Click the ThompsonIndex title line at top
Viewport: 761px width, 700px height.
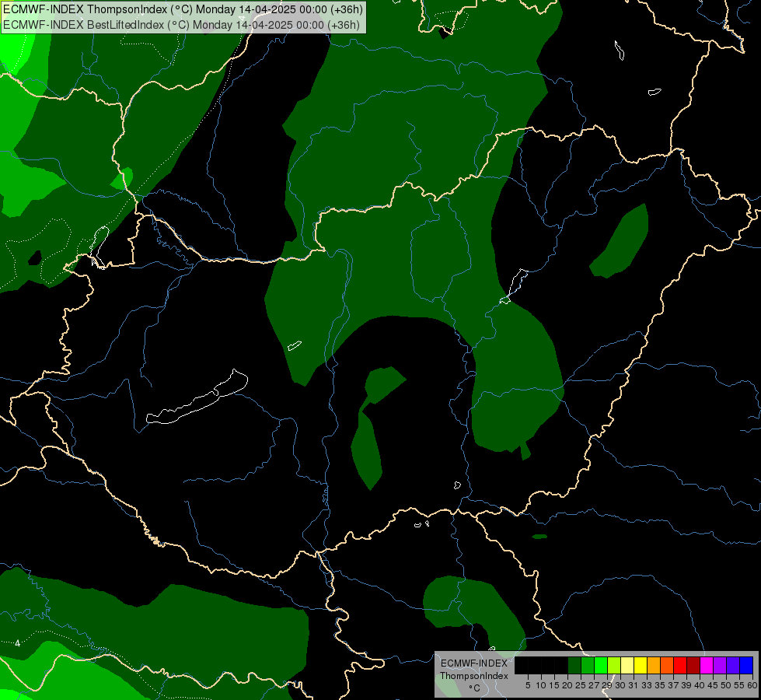coord(182,9)
